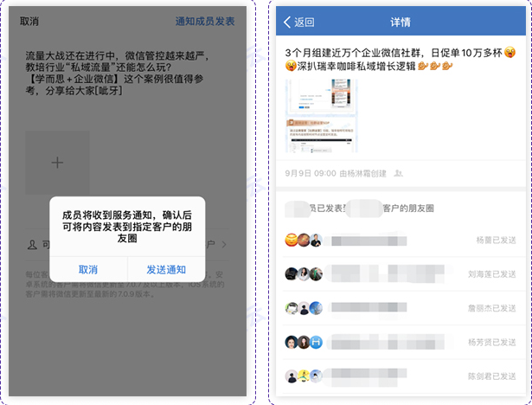Open the upper post image thumbnail
Viewport: 532px width, 405px height.
[x=322, y=97]
